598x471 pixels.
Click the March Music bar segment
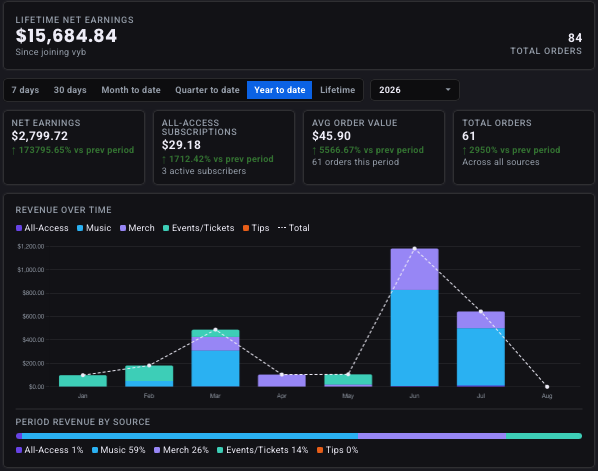(215, 368)
